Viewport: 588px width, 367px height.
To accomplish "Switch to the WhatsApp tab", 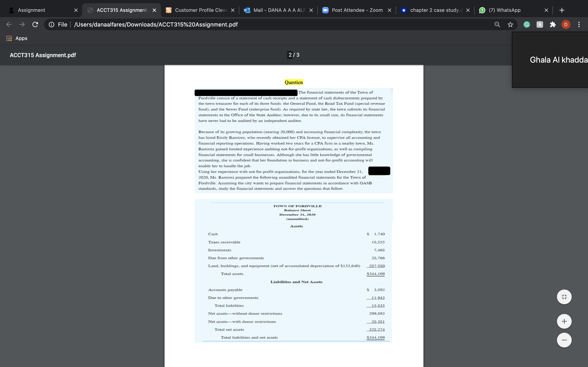I will [504, 10].
